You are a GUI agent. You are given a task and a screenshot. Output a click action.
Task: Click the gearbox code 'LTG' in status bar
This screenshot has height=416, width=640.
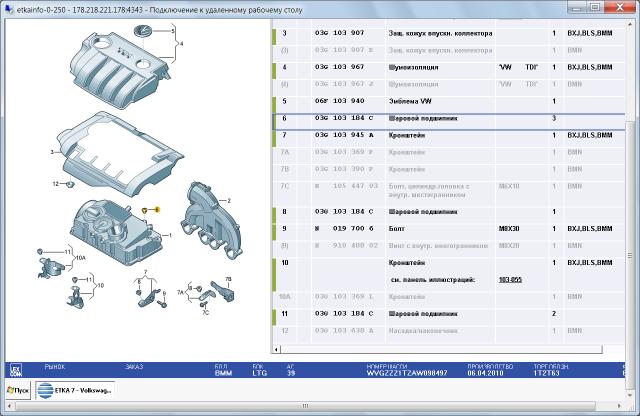pos(260,373)
